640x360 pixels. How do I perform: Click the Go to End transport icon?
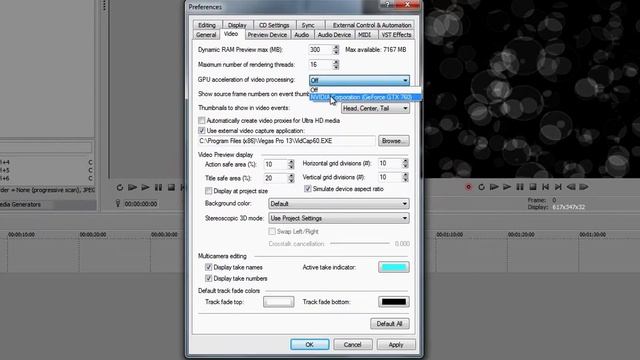click(x=558, y=187)
